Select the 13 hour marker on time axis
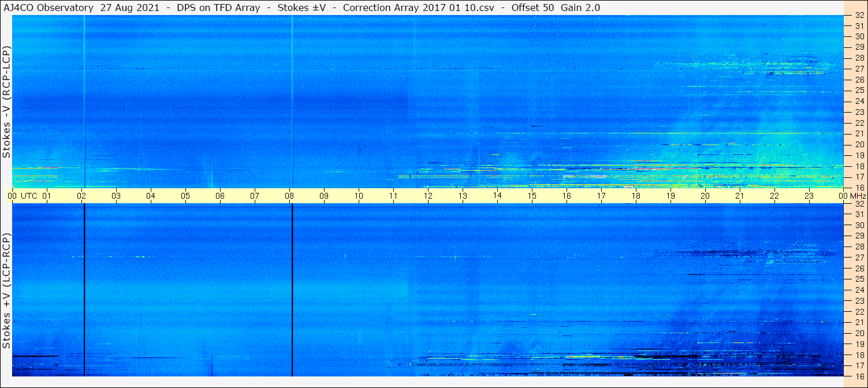Screen dimensions: 868x388 [x=463, y=196]
